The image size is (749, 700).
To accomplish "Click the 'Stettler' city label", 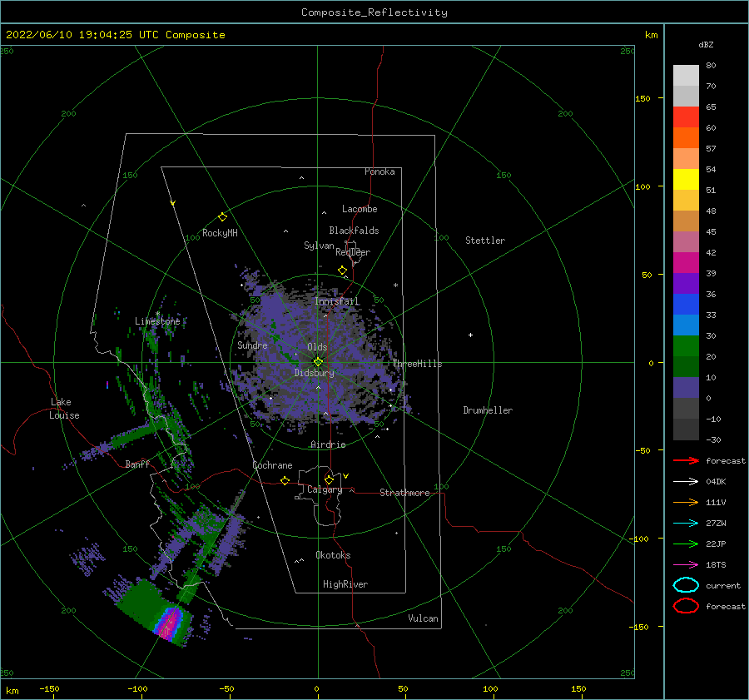I will 485,241.
